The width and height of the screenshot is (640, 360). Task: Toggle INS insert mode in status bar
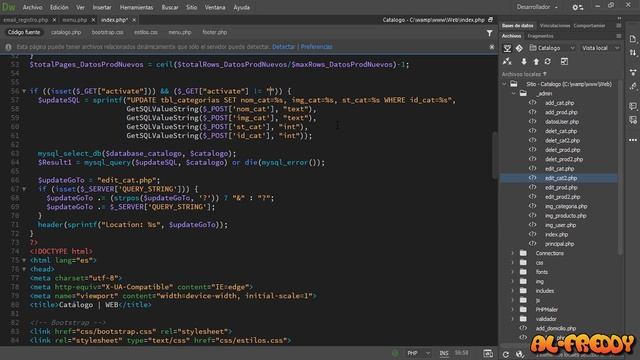coord(444,353)
